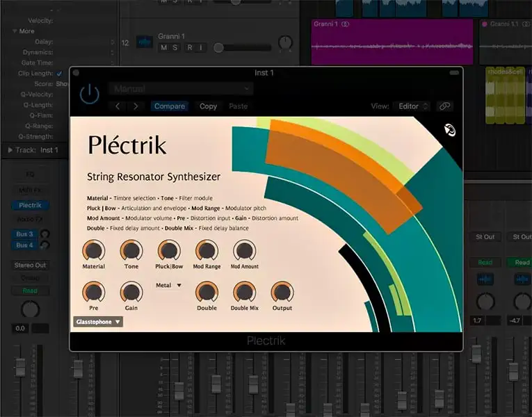The height and width of the screenshot is (417, 532).
Task: Click the Double delay knob
Action: pyautogui.click(x=207, y=292)
